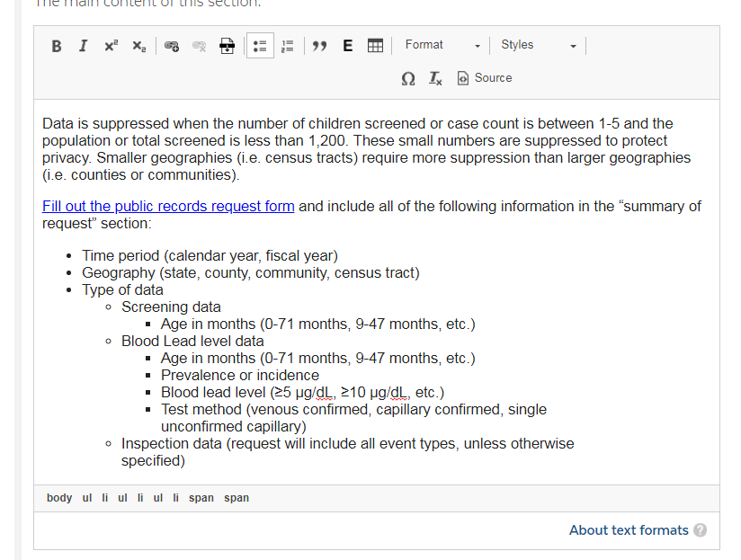The image size is (741, 560).
Task: Insert a block quote
Action: (x=319, y=46)
